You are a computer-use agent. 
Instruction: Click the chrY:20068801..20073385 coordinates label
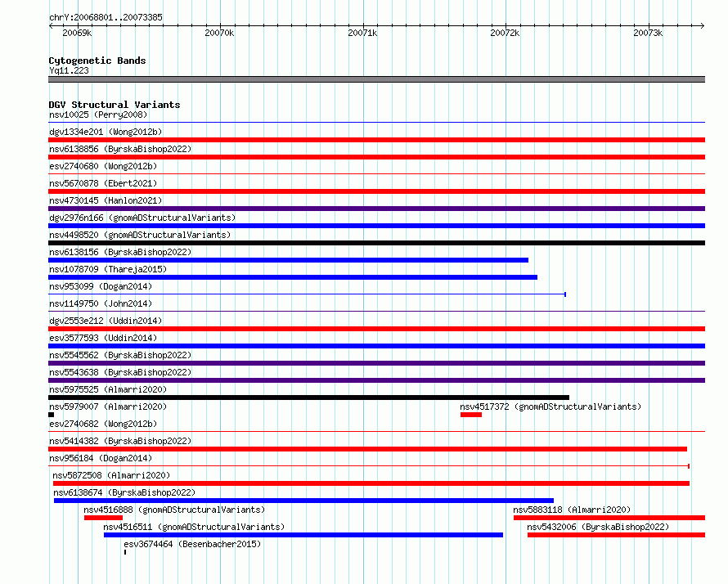(106, 18)
